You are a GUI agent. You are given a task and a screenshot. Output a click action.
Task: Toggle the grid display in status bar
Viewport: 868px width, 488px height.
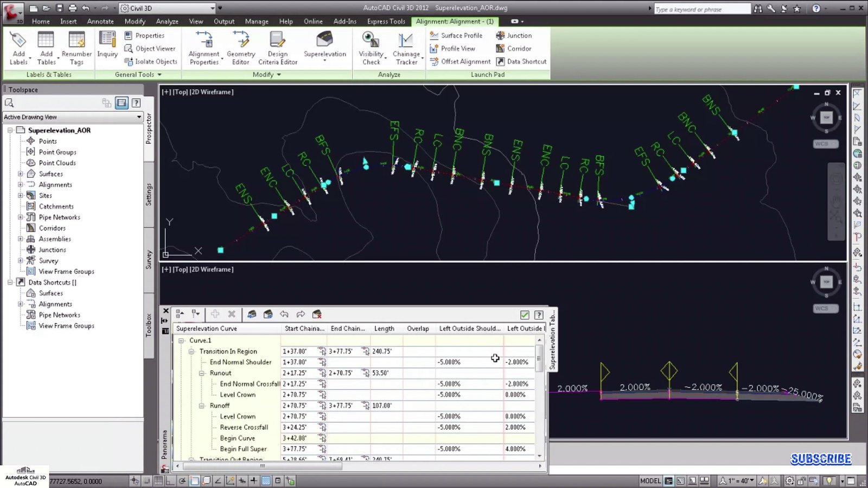158,481
